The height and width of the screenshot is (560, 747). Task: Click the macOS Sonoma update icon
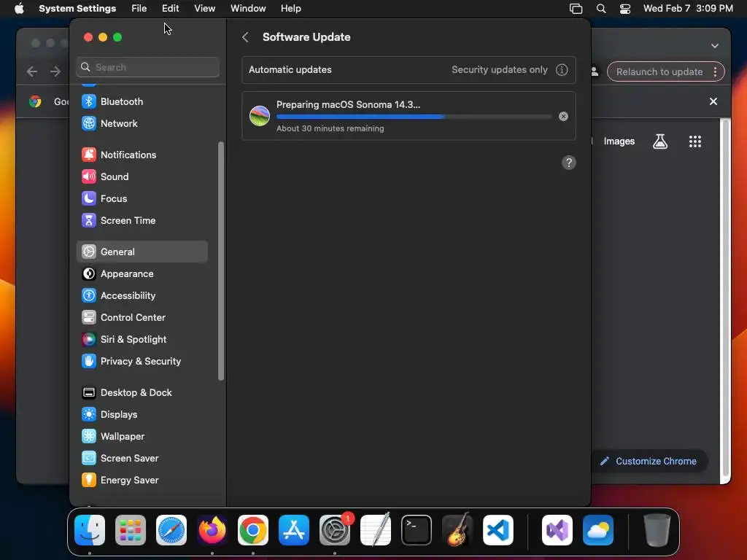click(260, 116)
